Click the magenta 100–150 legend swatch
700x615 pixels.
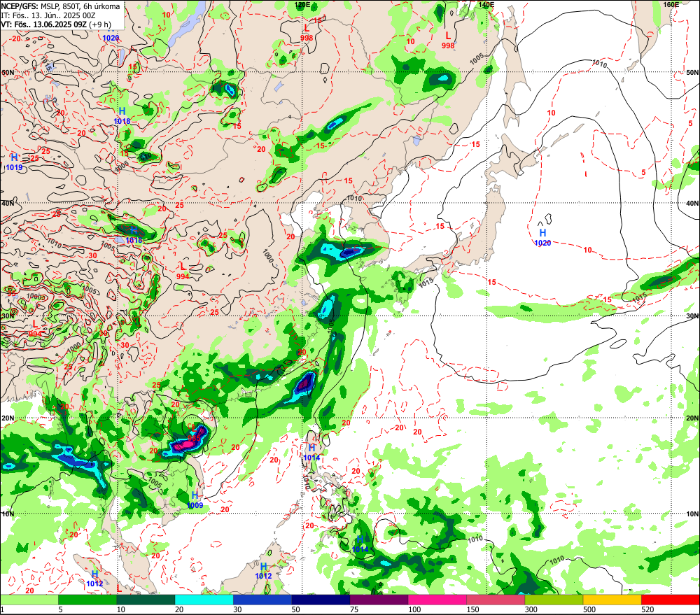click(437, 600)
